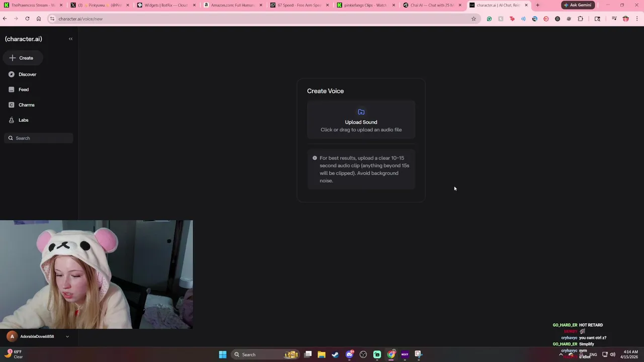Open Steam from taskbar
Screen dimensions: 644x362
[x=335, y=354]
